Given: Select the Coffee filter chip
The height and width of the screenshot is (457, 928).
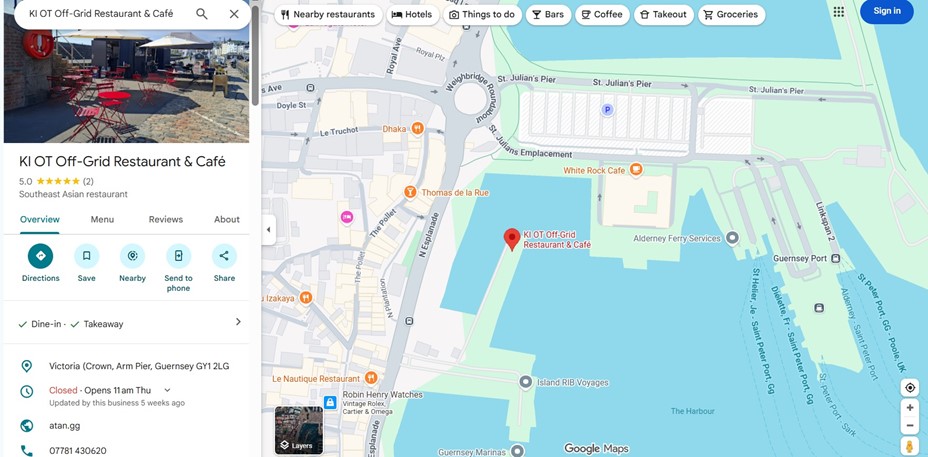Looking at the screenshot, I should [602, 15].
